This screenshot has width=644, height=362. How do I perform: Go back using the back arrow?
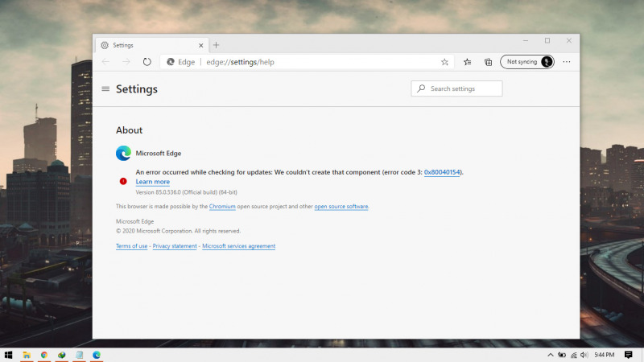coord(105,62)
